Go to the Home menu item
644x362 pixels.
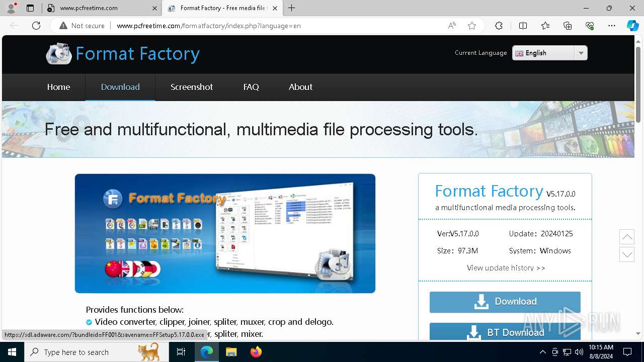58,87
